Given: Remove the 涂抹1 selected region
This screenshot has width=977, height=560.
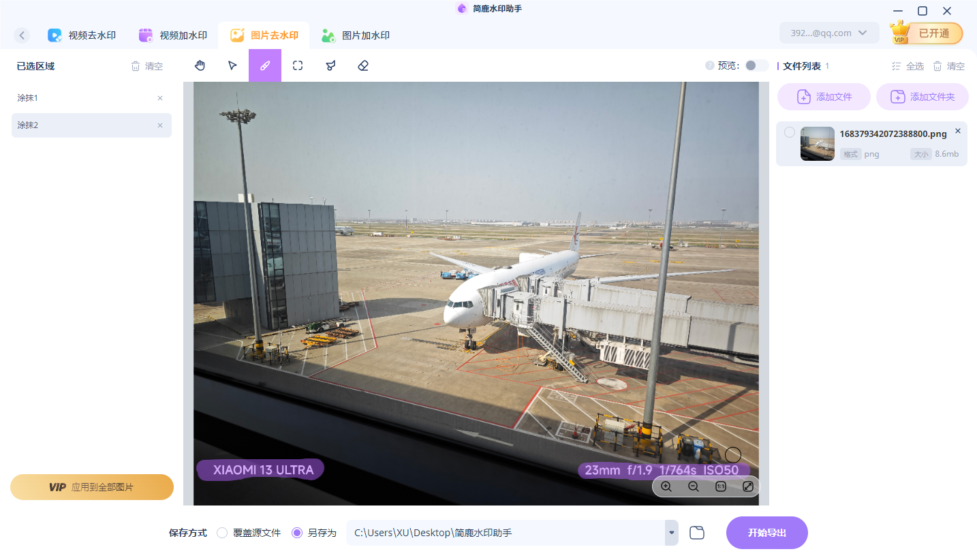Looking at the screenshot, I should pos(160,98).
